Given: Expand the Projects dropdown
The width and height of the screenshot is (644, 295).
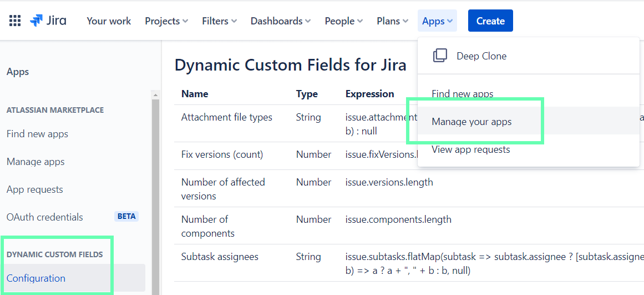Looking at the screenshot, I should coord(166,21).
